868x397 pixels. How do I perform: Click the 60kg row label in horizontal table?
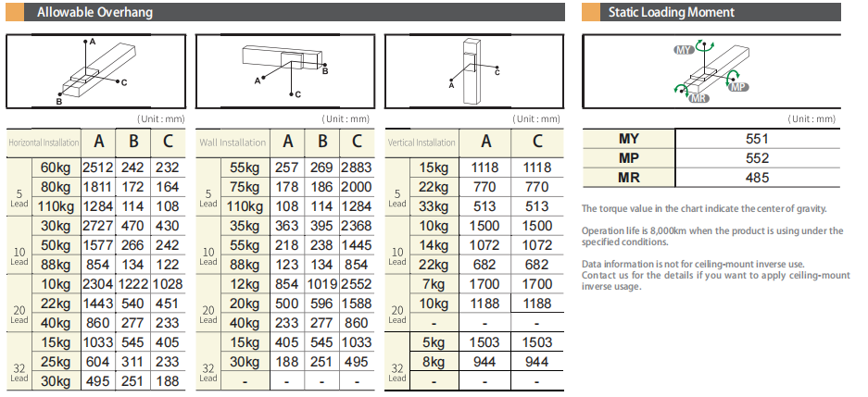[57, 167]
